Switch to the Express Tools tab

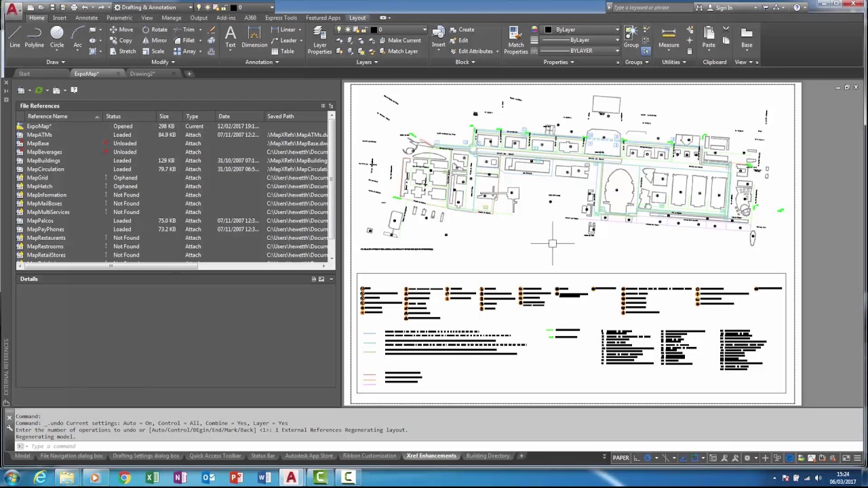[x=281, y=18]
